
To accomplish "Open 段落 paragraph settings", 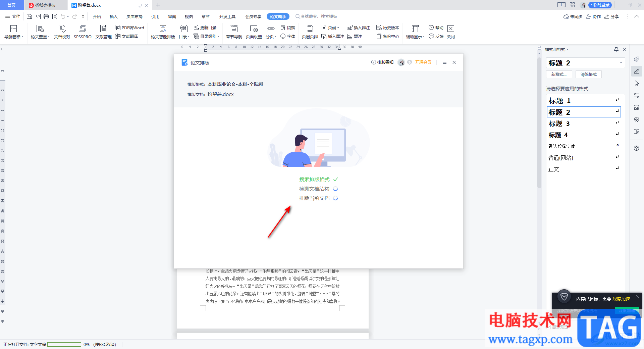I will click(x=288, y=28).
